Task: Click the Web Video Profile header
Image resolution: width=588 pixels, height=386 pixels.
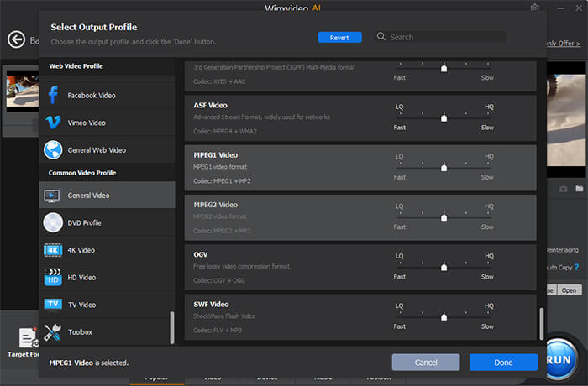Action: coord(76,66)
